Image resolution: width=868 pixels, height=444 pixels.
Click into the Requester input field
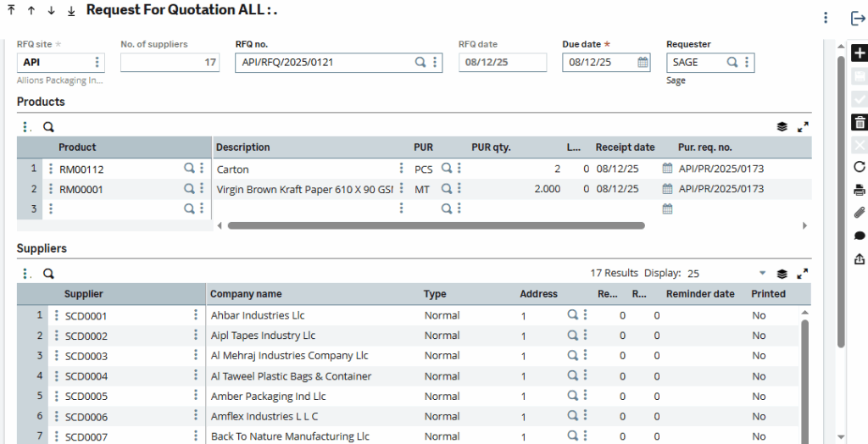point(695,63)
